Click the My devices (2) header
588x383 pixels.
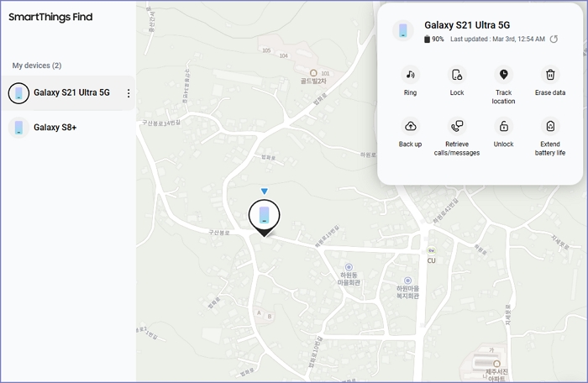[x=37, y=66]
